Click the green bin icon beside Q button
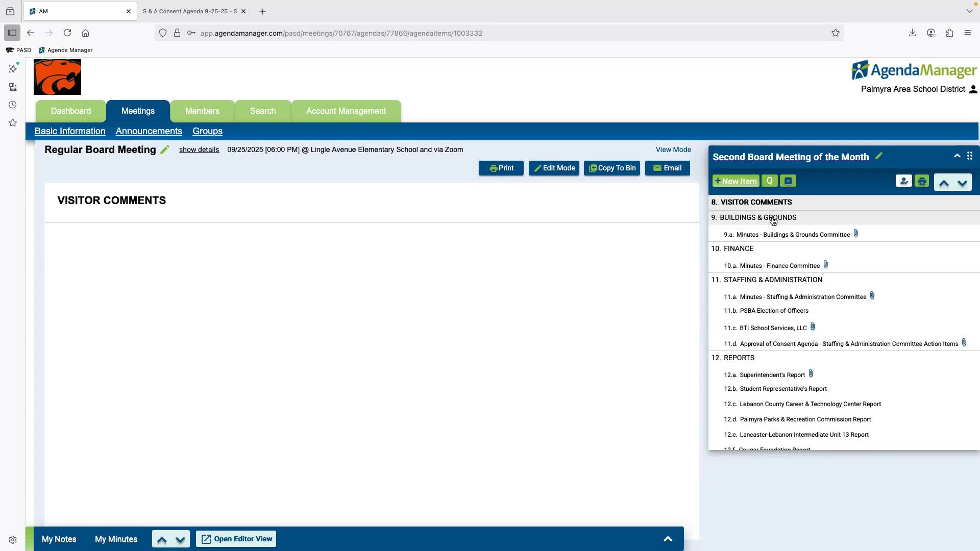This screenshot has height=551, width=980. [x=788, y=181]
